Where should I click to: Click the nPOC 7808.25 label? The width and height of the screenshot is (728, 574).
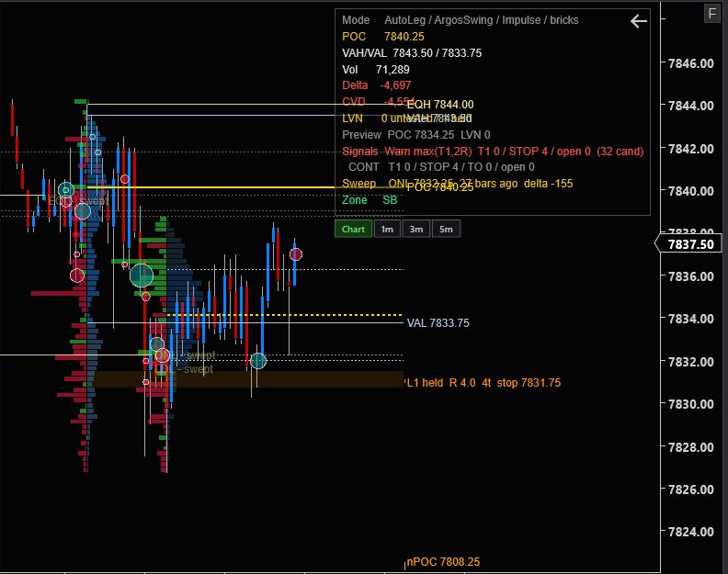443,562
